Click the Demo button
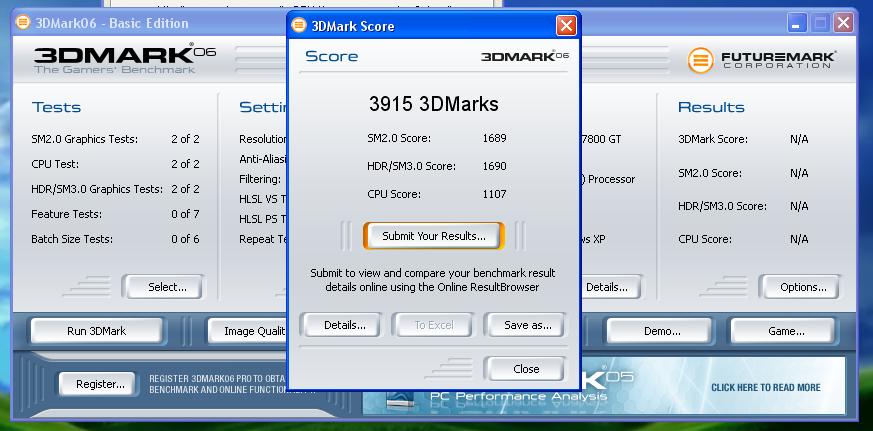This screenshot has height=431, width=873. [660, 331]
